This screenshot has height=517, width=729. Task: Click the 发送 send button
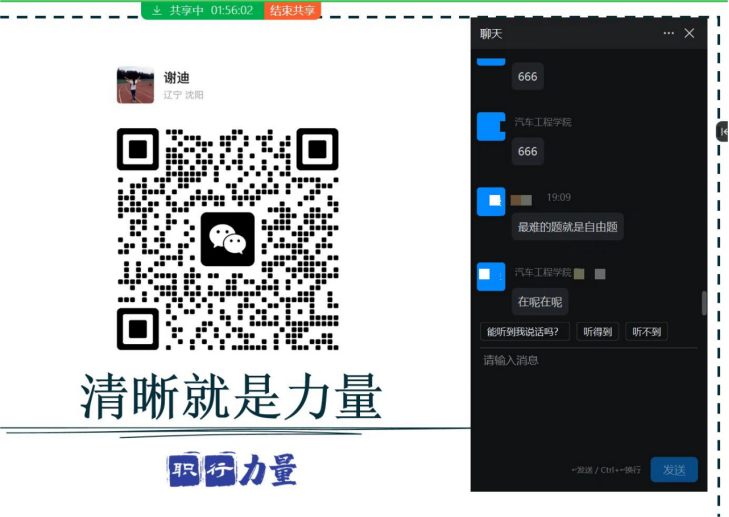click(x=674, y=470)
